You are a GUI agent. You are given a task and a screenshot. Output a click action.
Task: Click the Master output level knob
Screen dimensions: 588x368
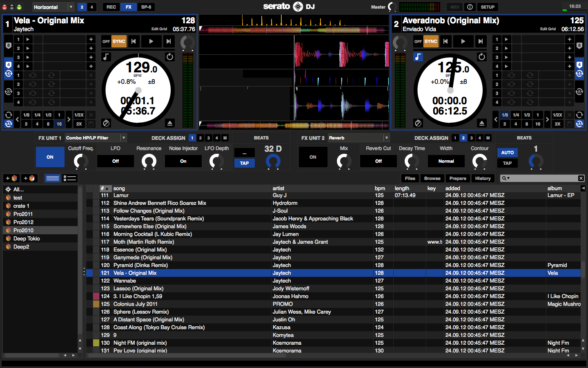point(392,7)
